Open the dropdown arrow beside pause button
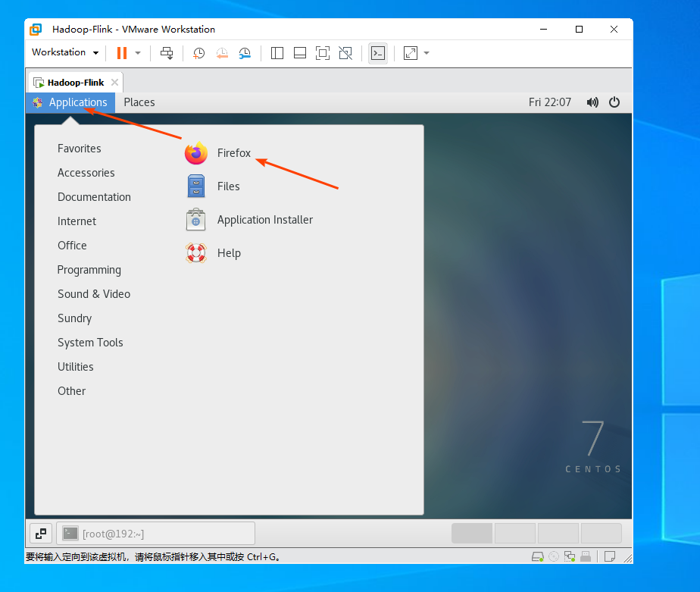Viewport: 700px width, 592px height. click(138, 53)
